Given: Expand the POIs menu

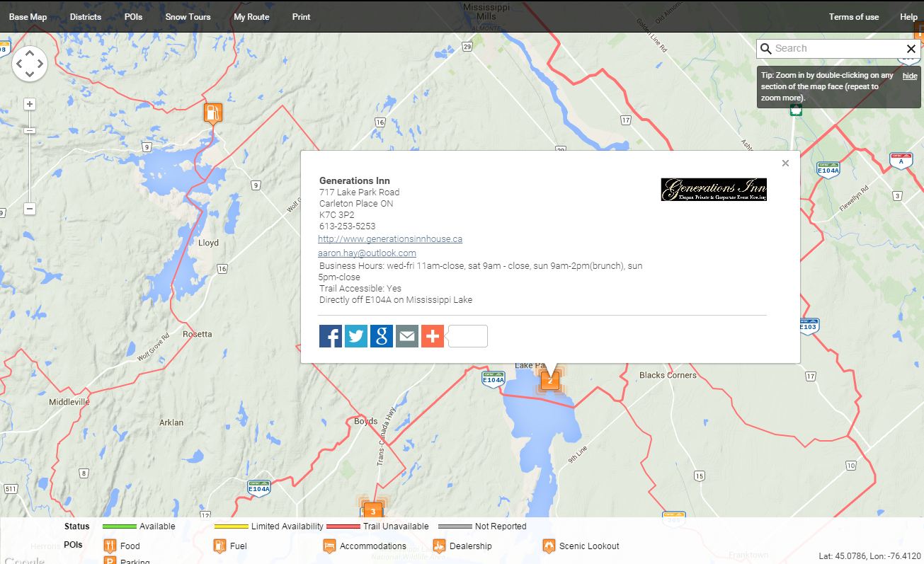Looking at the screenshot, I should 133,17.
